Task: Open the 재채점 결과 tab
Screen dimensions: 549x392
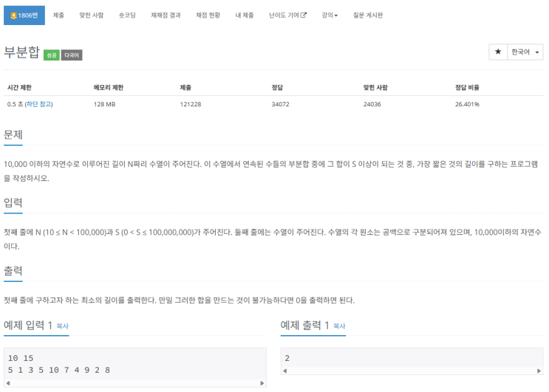Action: pyautogui.click(x=166, y=16)
